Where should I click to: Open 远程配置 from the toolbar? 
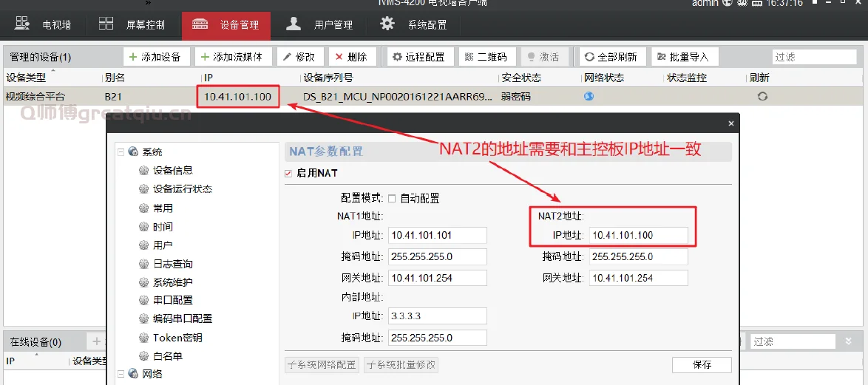pos(418,57)
